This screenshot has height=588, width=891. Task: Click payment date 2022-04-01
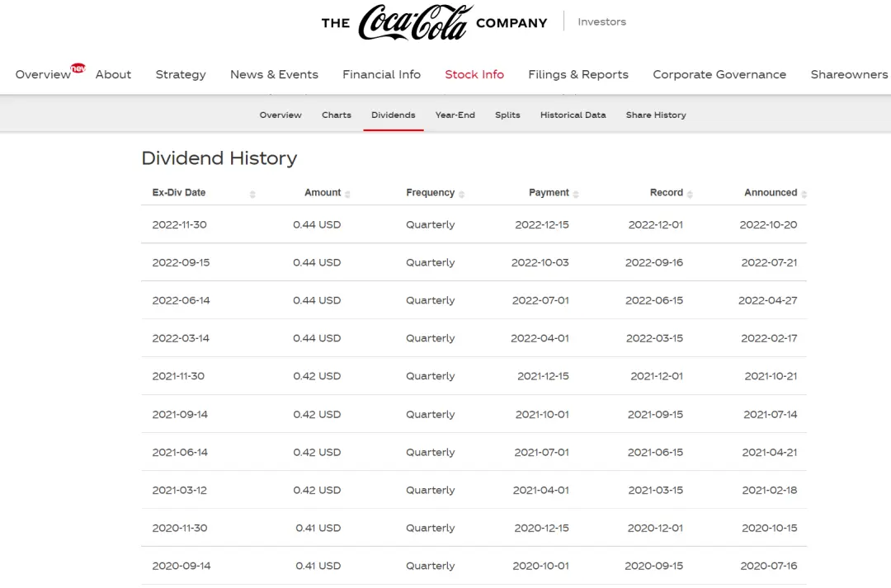point(540,338)
